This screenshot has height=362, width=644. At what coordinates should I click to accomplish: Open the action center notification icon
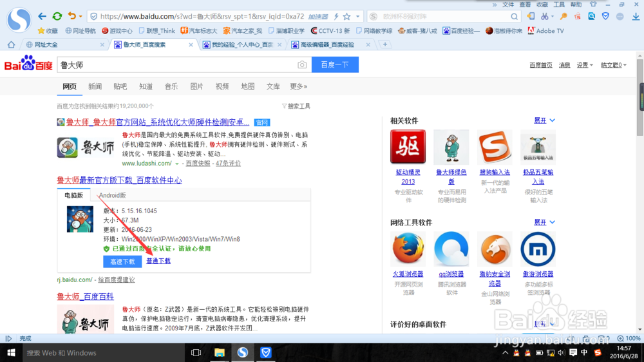(573, 352)
